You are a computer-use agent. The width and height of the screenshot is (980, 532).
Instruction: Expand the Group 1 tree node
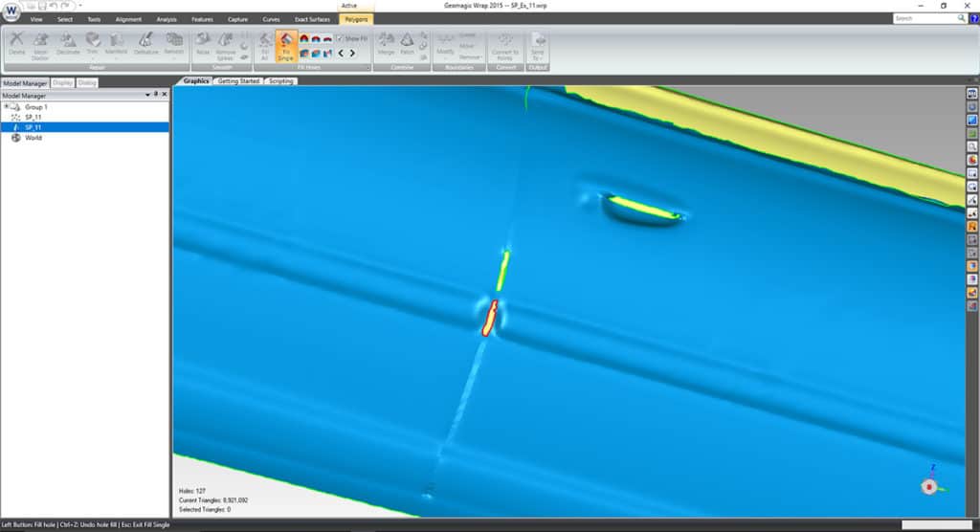pyautogui.click(x=7, y=107)
